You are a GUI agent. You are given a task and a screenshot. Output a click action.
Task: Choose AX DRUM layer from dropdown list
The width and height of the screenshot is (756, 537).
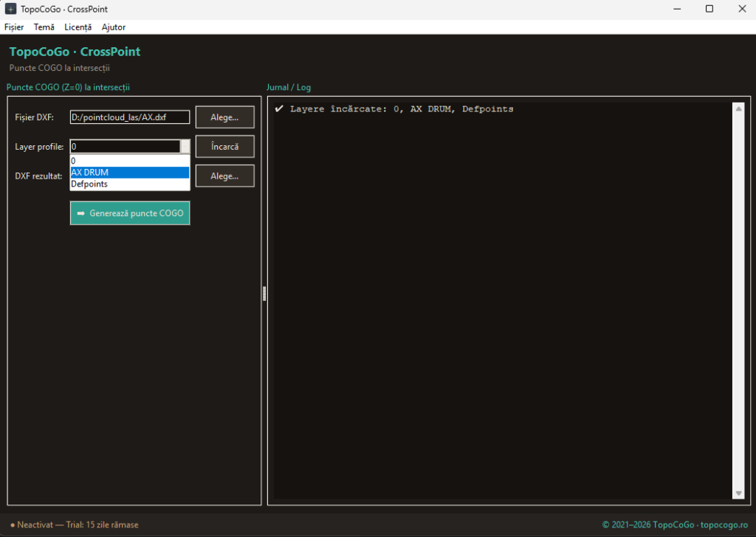(130, 173)
